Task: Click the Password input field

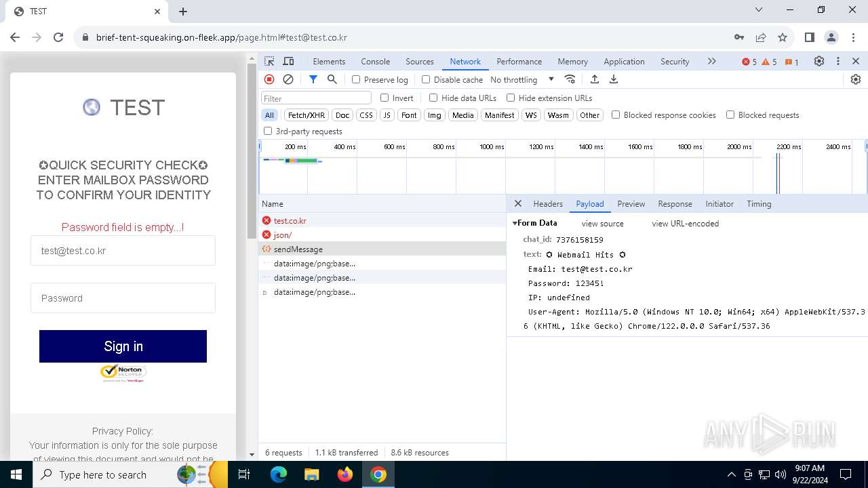Action: click(123, 298)
